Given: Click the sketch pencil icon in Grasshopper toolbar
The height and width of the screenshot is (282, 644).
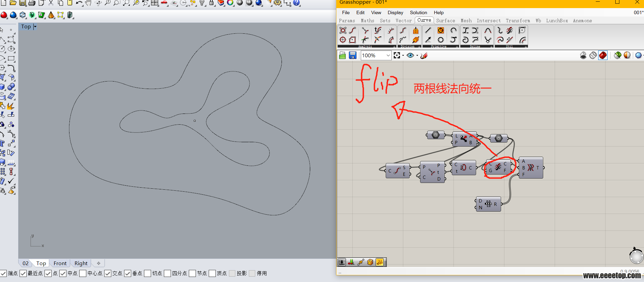Looking at the screenshot, I should coord(424,55).
